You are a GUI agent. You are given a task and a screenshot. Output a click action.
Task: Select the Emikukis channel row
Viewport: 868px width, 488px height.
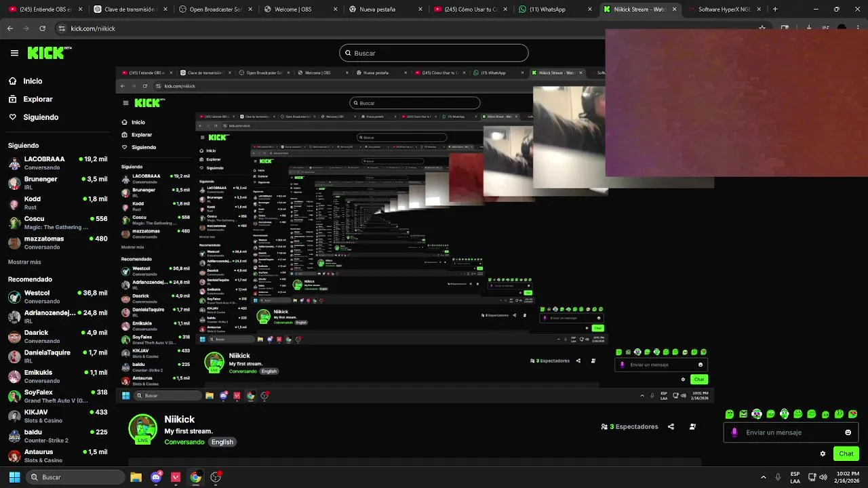(58, 376)
